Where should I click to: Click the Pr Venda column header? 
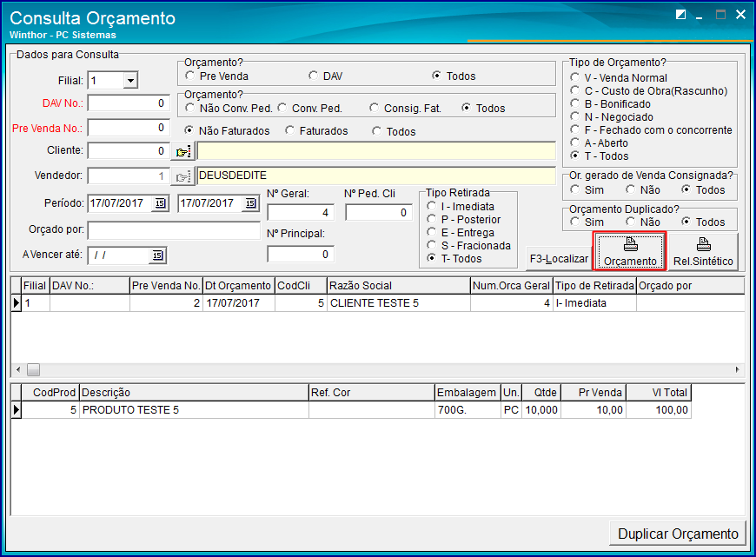pos(593,393)
